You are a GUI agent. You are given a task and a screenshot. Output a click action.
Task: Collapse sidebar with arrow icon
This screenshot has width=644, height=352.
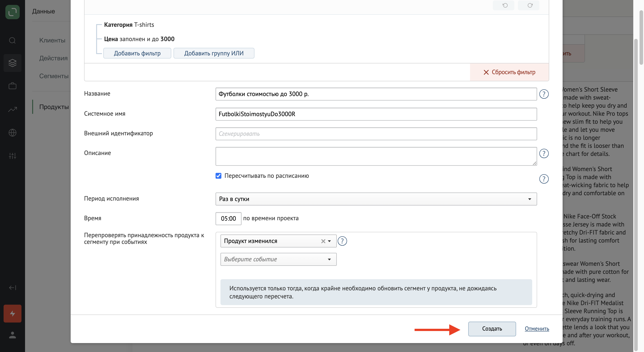[12, 288]
